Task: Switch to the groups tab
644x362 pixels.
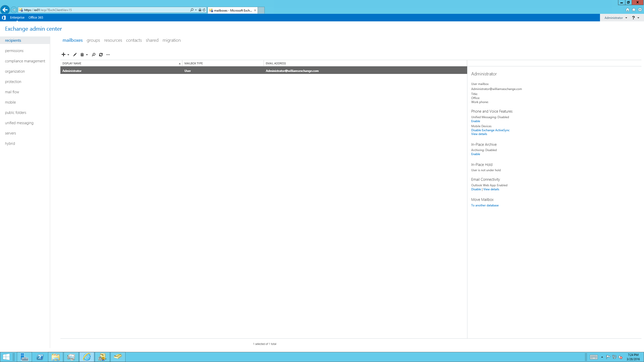Action: pos(93,40)
